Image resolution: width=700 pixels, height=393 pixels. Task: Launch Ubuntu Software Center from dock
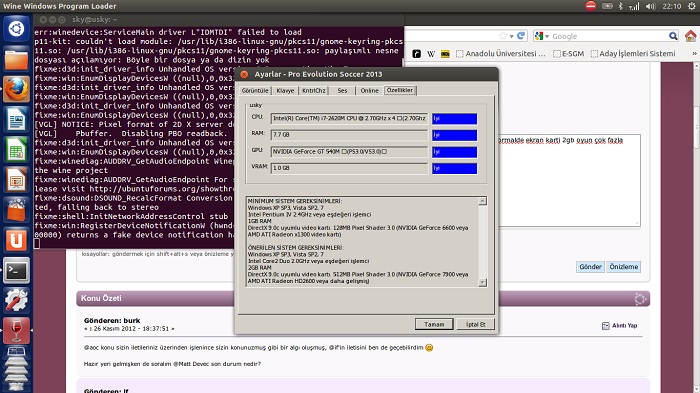point(17,210)
